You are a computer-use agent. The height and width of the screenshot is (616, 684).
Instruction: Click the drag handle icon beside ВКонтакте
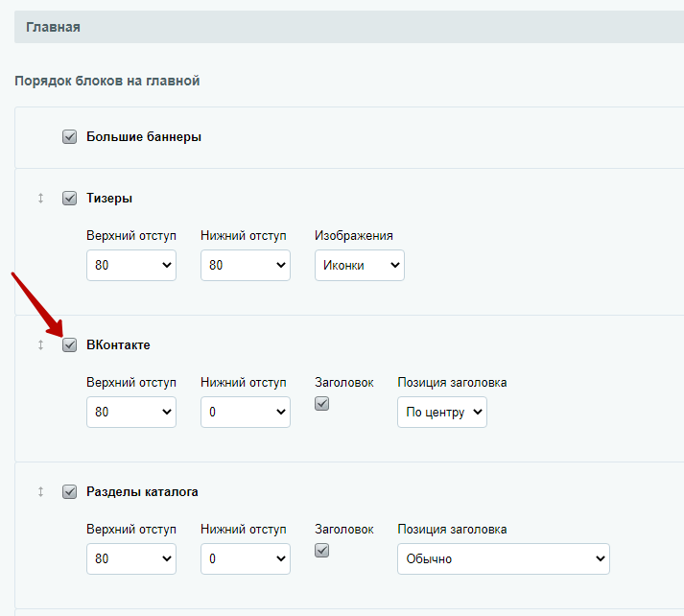[40, 345]
